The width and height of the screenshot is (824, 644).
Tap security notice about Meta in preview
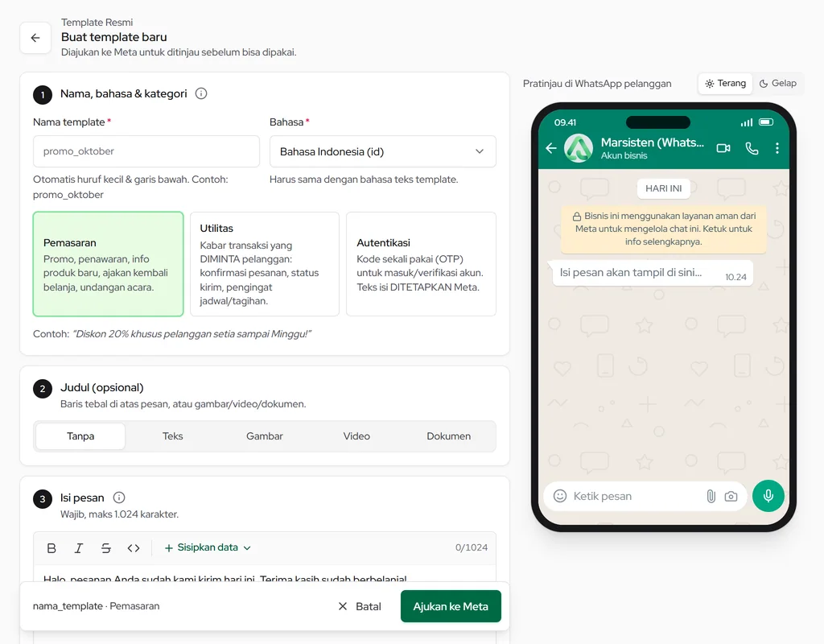(x=664, y=229)
